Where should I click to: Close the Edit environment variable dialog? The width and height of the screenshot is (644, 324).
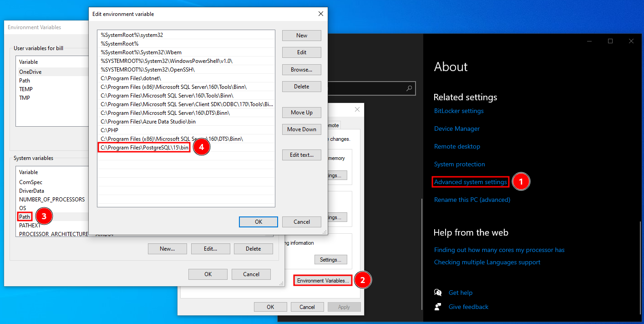point(321,14)
